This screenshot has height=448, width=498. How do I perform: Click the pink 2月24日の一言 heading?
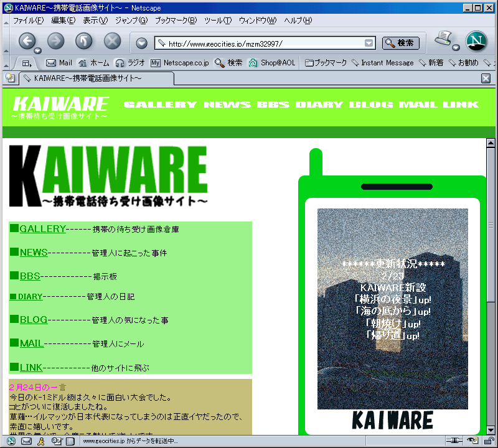tap(37, 388)
